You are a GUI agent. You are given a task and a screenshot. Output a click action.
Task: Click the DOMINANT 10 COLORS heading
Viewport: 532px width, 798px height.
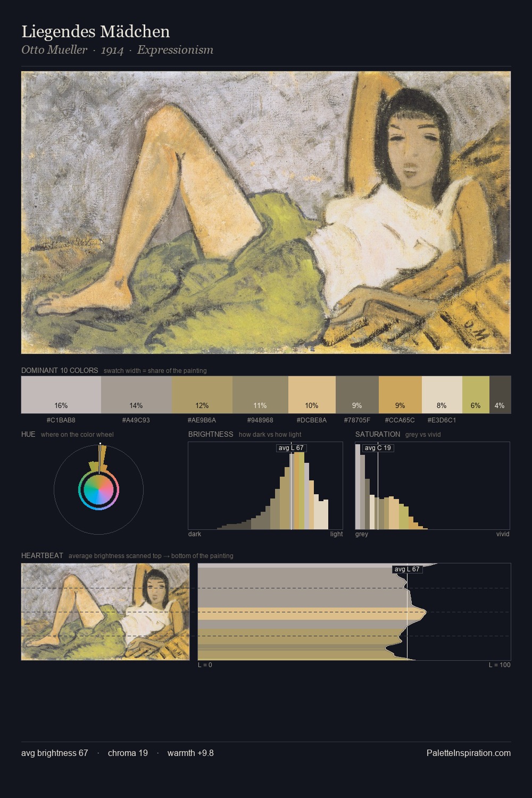[60, 370]
